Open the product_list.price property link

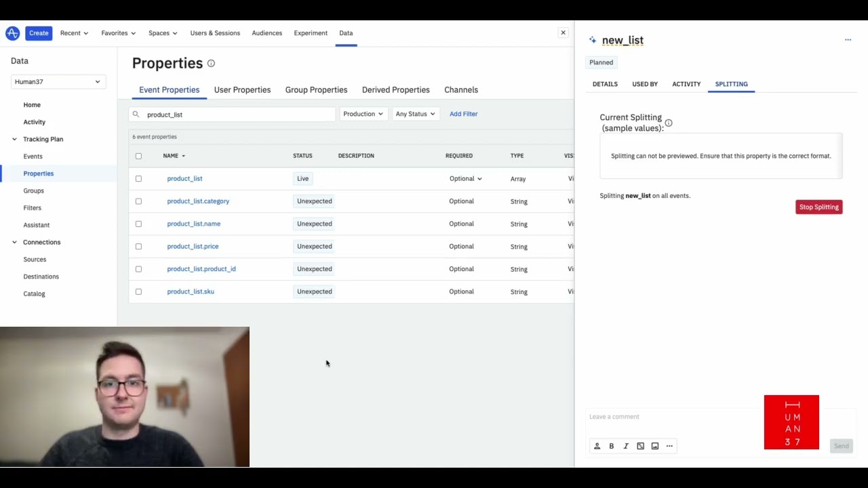tap(193, 247)
